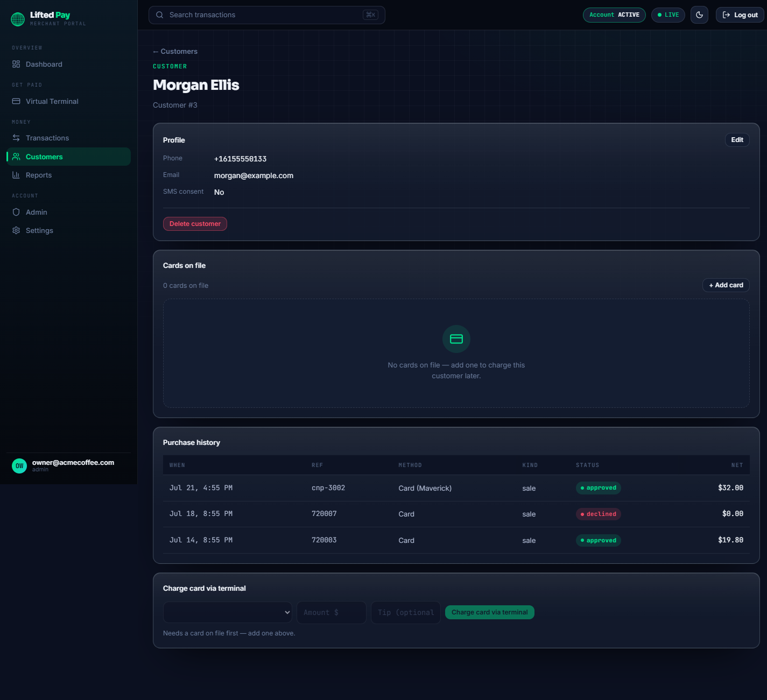
Task: Click the ⌘K shortcut badge
Action: click(x=370, y=15)
